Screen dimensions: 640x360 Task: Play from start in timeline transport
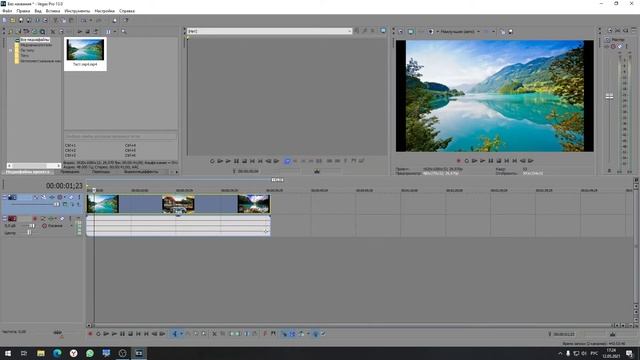106,334
